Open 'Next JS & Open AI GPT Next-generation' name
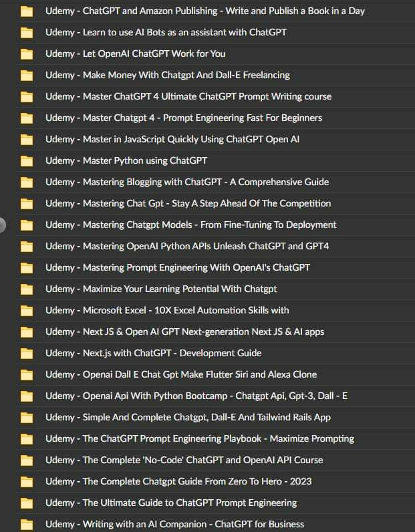Viewport: 415px width, 532px height. (184, 331)
